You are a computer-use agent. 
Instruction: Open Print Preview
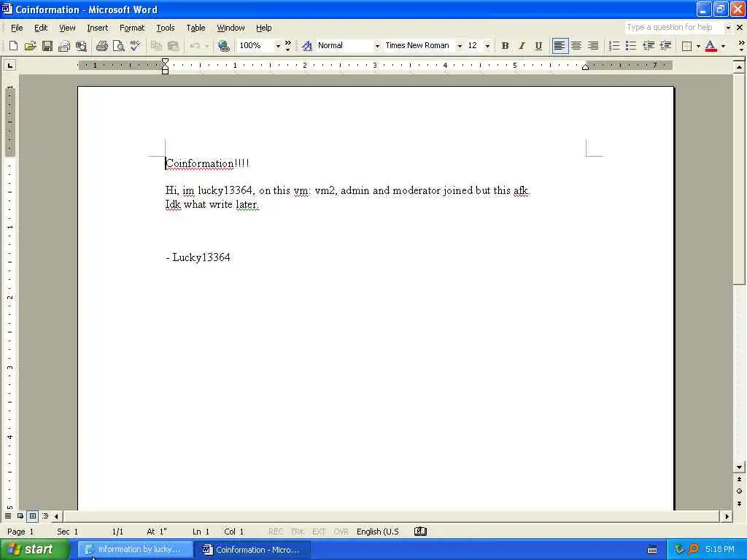118,46
